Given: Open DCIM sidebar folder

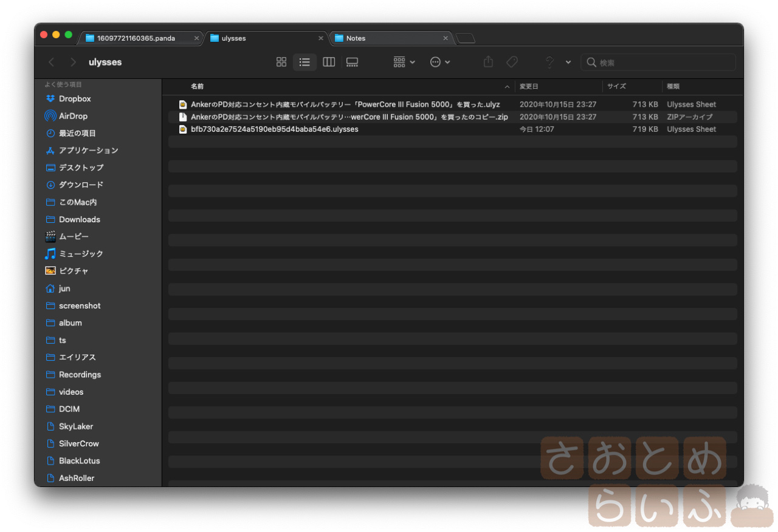Looking at the screenshot, I should [x=69, y=409].
